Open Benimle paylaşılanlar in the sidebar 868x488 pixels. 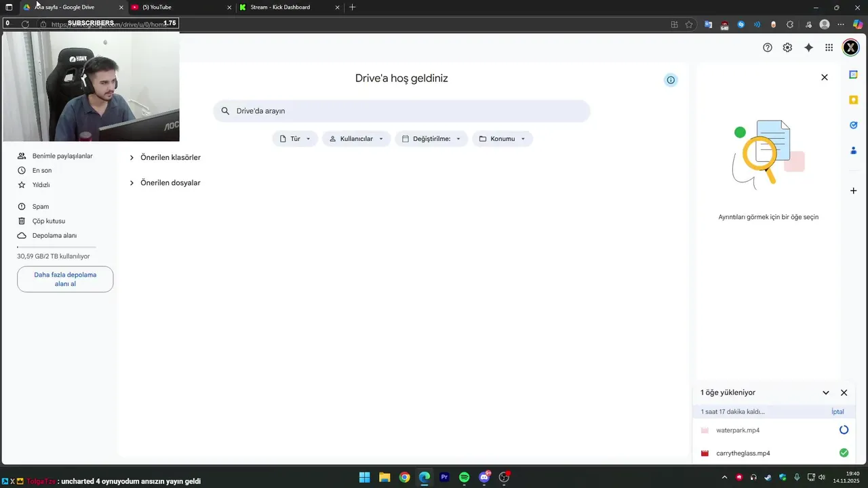click(61, 156)
